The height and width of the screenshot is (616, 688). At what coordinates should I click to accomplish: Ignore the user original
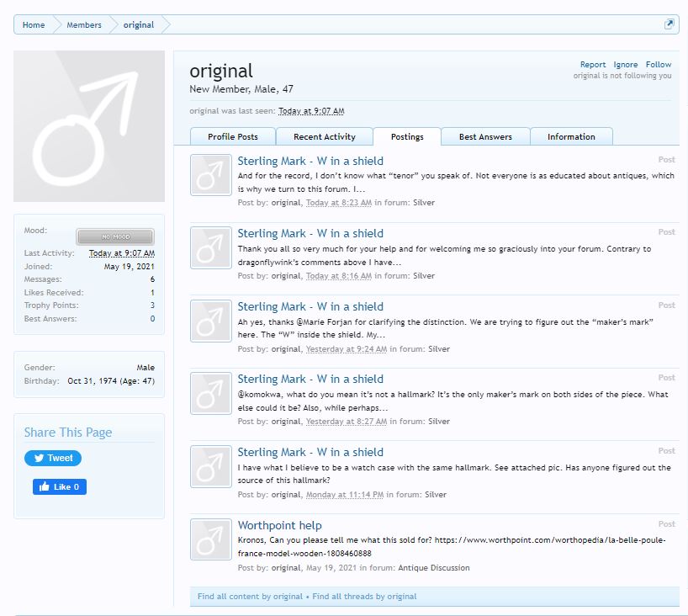point(626,65)
